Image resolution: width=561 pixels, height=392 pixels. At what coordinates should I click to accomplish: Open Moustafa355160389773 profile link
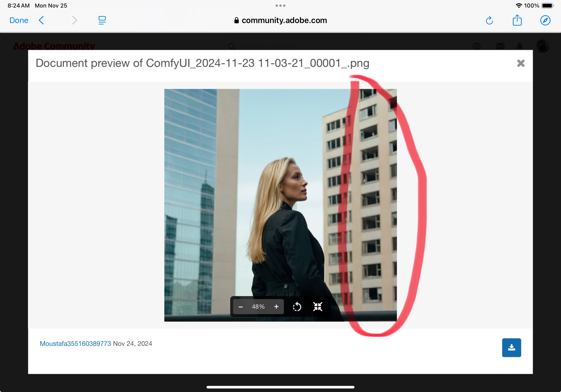pyautogui.click(x=75, y=344)
